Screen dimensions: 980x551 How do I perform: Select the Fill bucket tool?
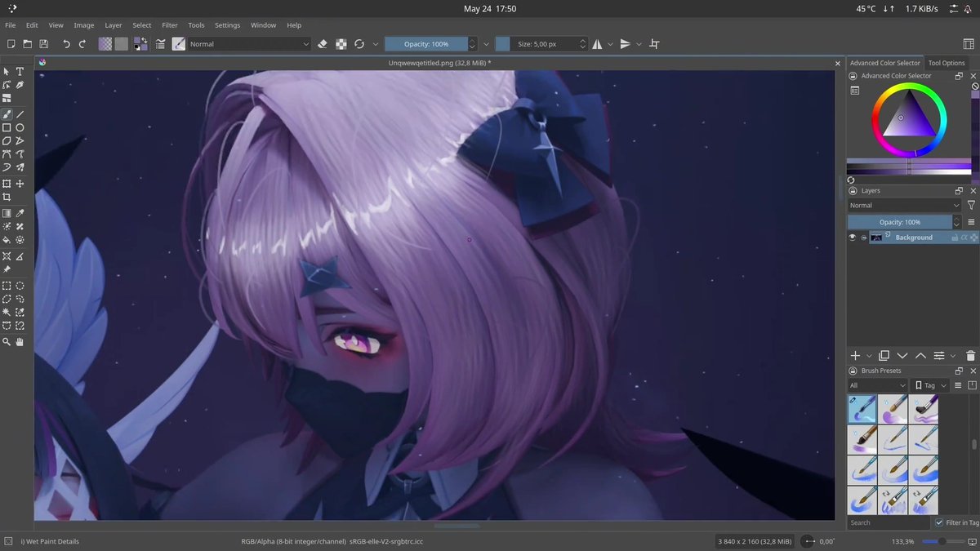coord(7,240)
